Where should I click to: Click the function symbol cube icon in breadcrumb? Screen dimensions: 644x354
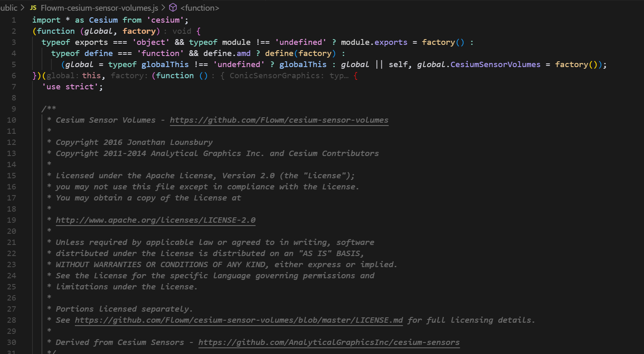(x=173, y=8)
